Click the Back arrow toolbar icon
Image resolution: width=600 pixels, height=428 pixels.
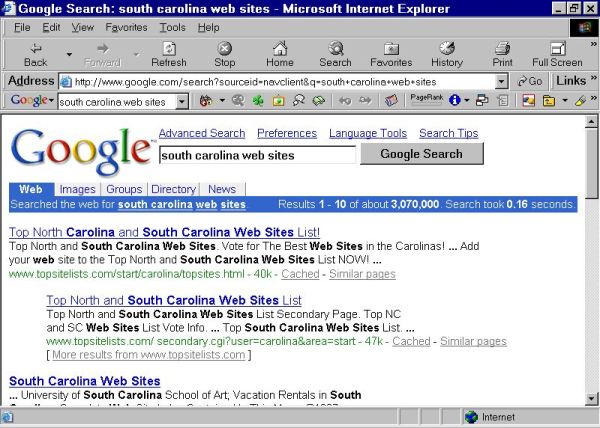36,49
